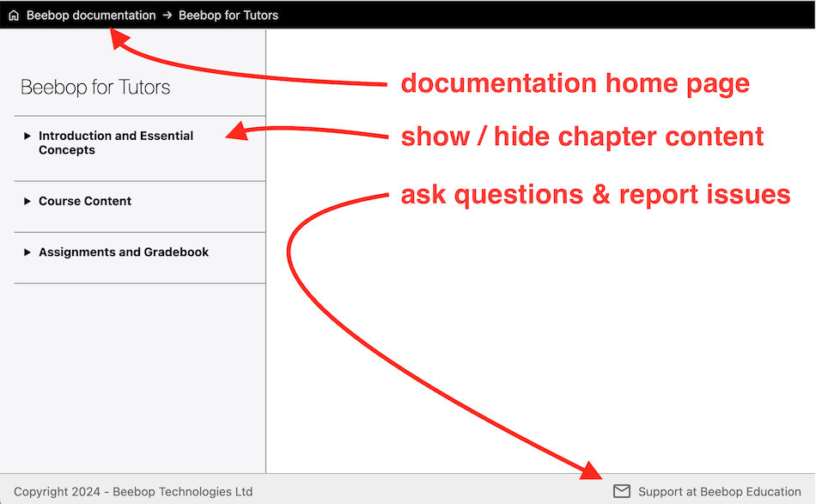Click the "ask questions & report issues" annotation
816x504 pixels.
click(595, 195)
